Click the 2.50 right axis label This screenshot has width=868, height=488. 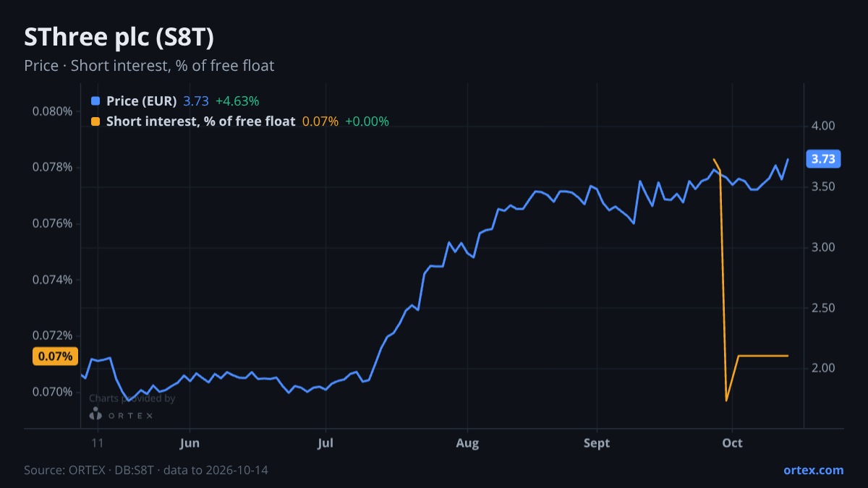(824, 308)
